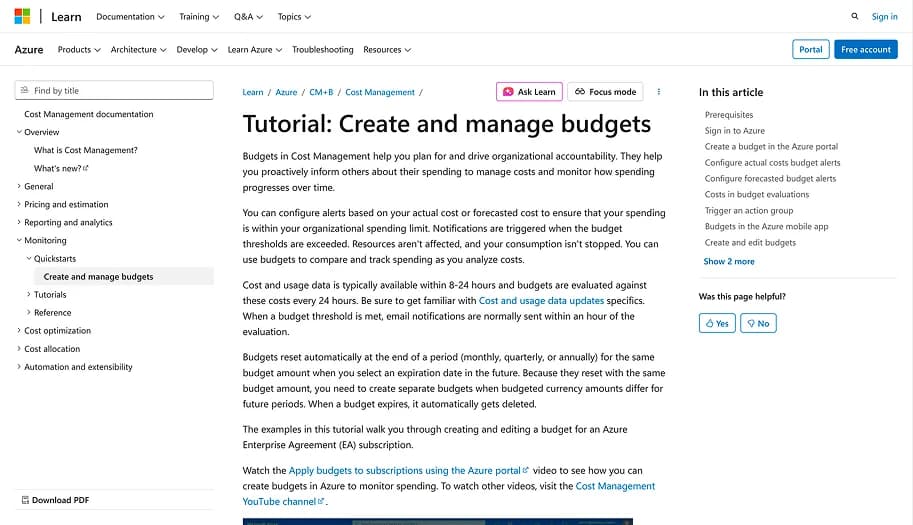913x525 pixels.
Task: Jump to Create and edit budgets
Action: (x=750, y=243)
